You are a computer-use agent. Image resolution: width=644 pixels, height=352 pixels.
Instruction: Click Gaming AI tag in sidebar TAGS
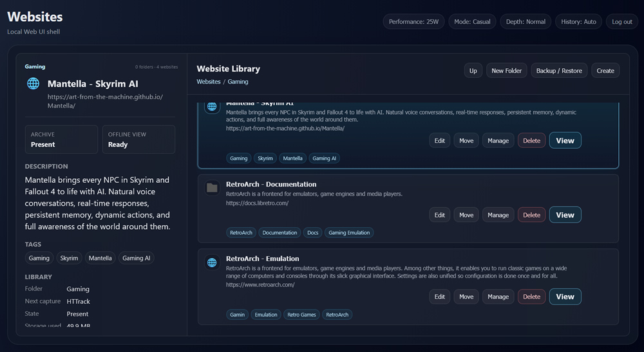tap(137, 258)
